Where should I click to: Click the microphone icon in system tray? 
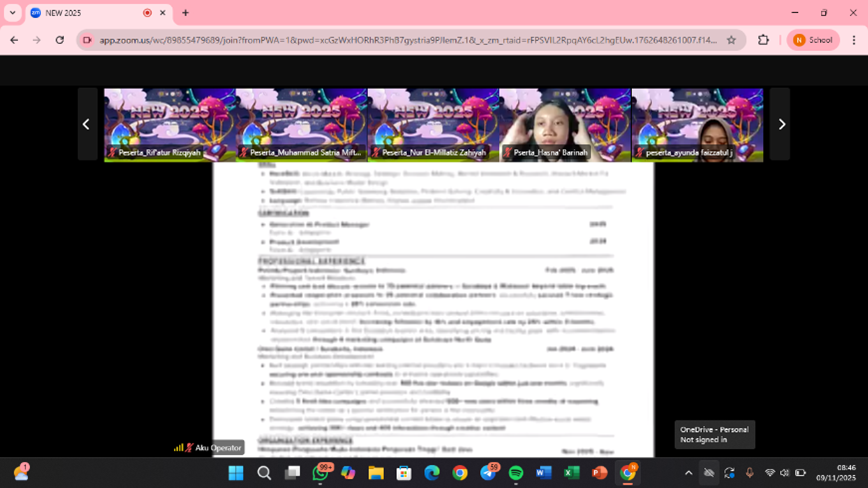tap(749, 473)
